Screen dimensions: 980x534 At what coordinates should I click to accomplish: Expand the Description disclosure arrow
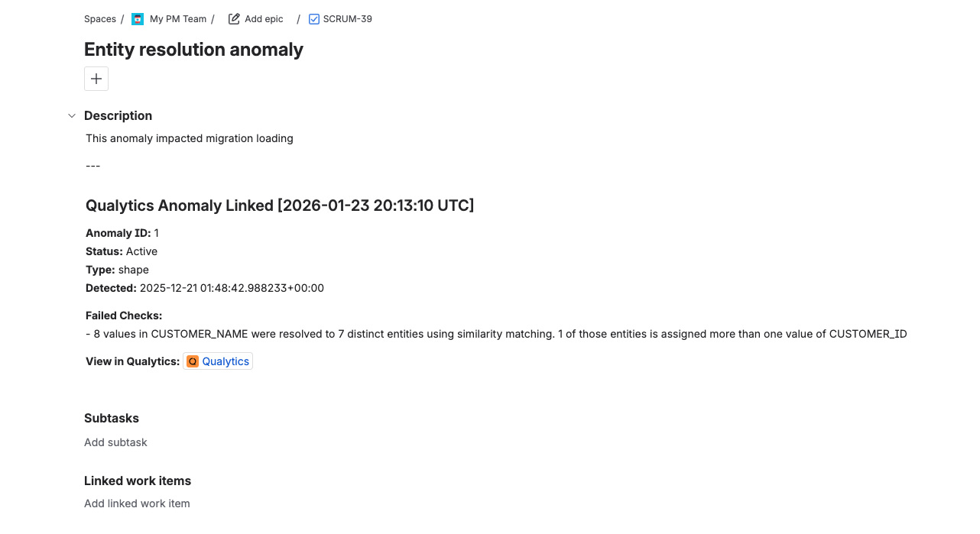pyautogui.click(x=71, y=115)
